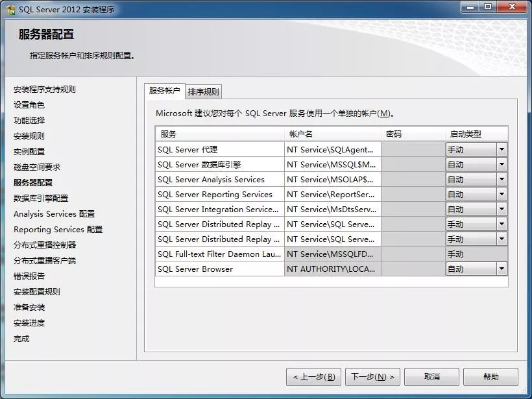532x399 pixels.
Task: Click 准备安装 in the step list
Action: [x=29, y=308]
